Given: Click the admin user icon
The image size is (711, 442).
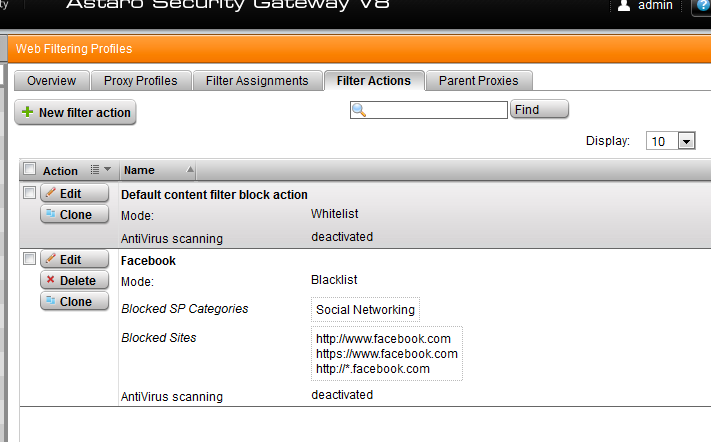Looking at the screenshot, I should pos(624,6).
